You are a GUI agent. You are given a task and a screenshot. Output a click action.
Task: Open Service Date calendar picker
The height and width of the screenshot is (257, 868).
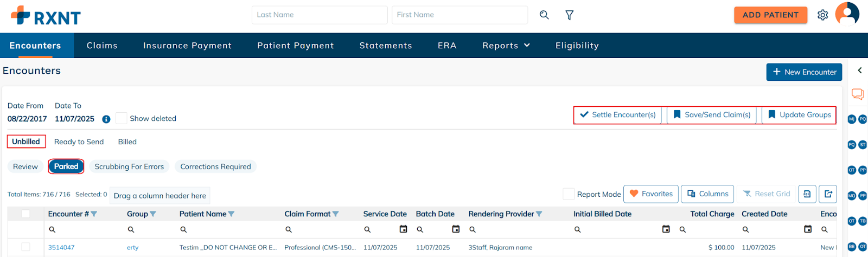tap(403, 229)
